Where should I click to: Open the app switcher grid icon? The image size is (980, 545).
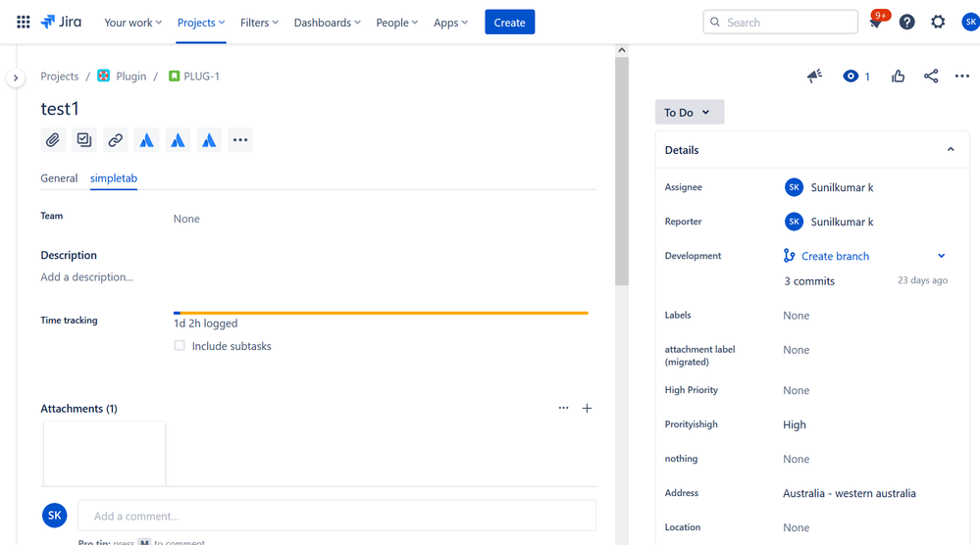coord(24,23)
